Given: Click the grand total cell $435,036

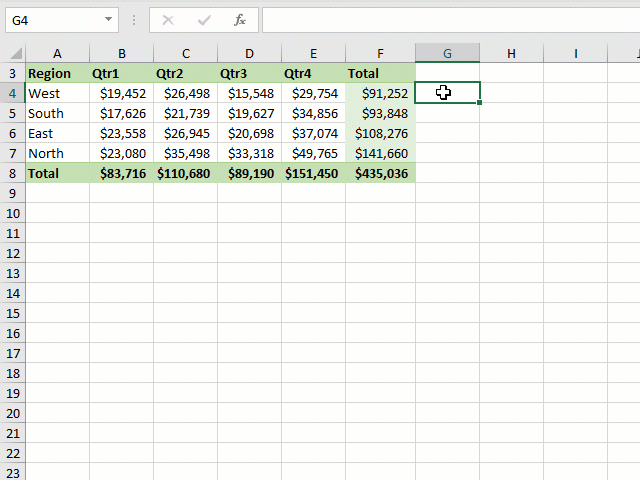Looking at the screenshot, I should pyautogui.click(x=380, y=173).
